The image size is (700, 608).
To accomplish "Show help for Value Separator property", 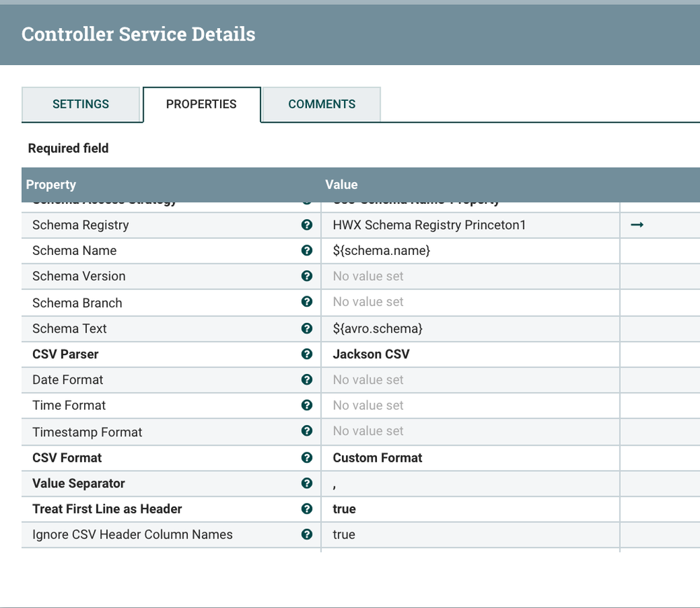I will click(x=307, y=483).
